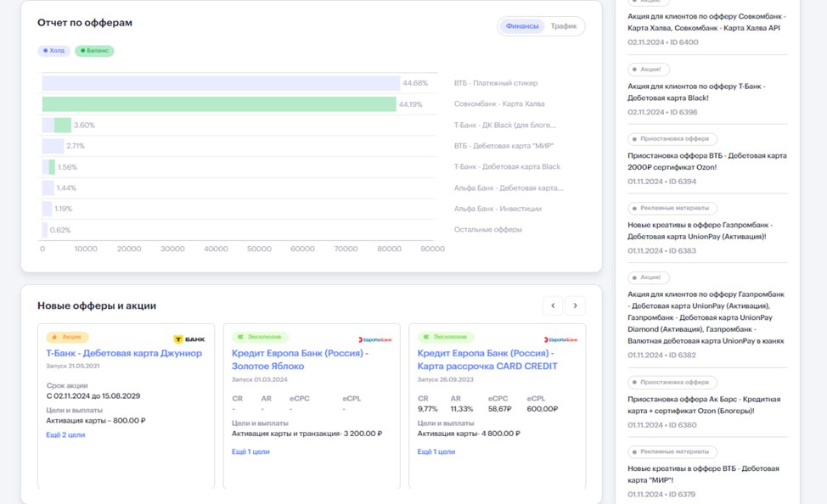This screenshot has width=827, height=504.
Task: Open news Приостановка оффера ВТБ сертификат Ozon
Action: click(x=706, y=161)
